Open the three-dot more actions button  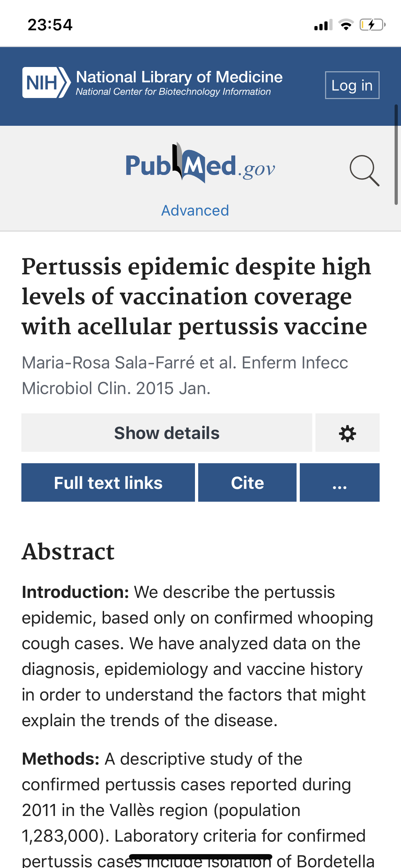(x=339, y=482)
